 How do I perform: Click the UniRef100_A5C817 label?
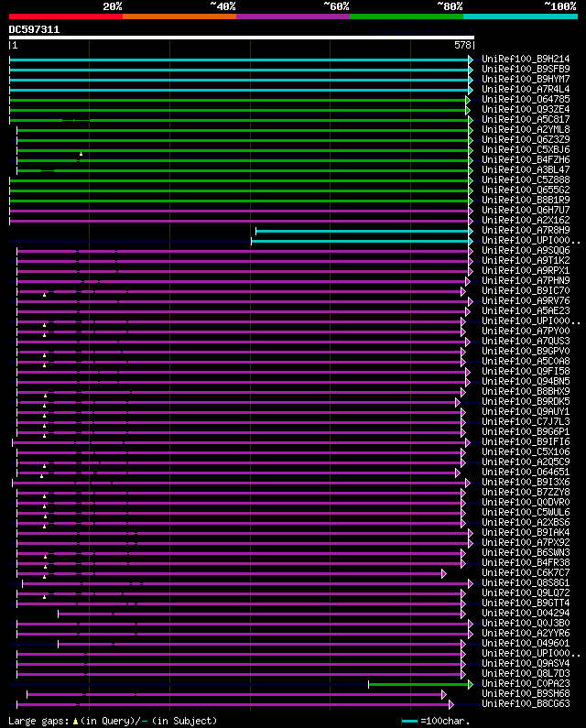(x=526, y=119)
